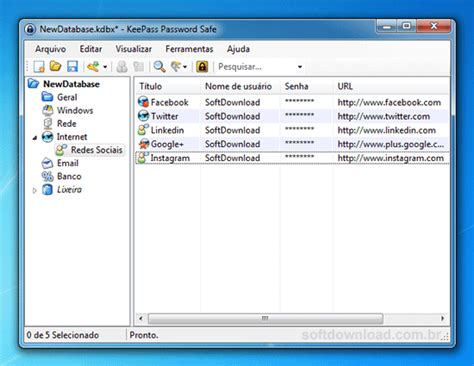Screen dimensions: 474x366
Task: Click the Email envelope icon
Action: pyautogui.click(x=47, y=163)
